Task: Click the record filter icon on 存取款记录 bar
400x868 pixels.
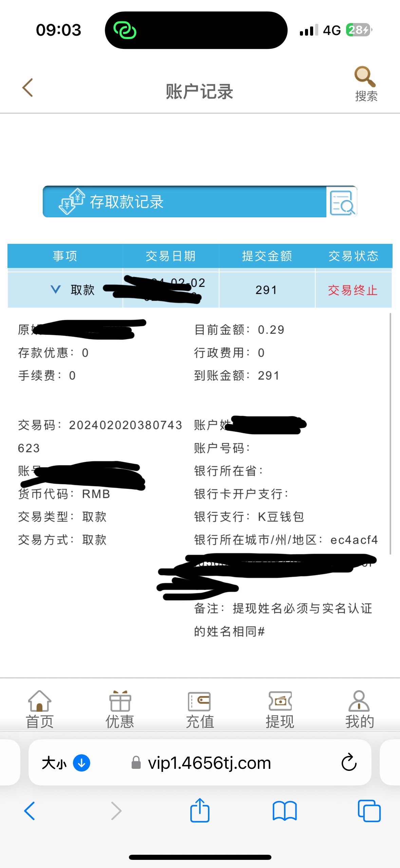Action: 342,202
